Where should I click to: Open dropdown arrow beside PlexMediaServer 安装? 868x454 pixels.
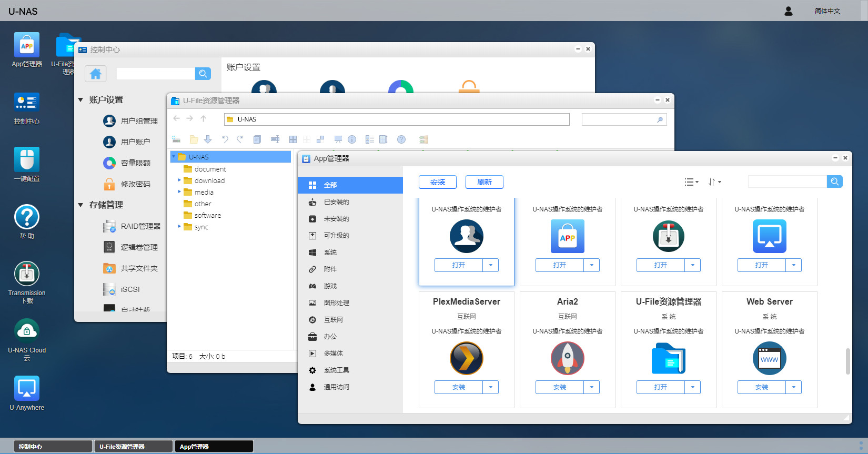(x=491, y=387)
